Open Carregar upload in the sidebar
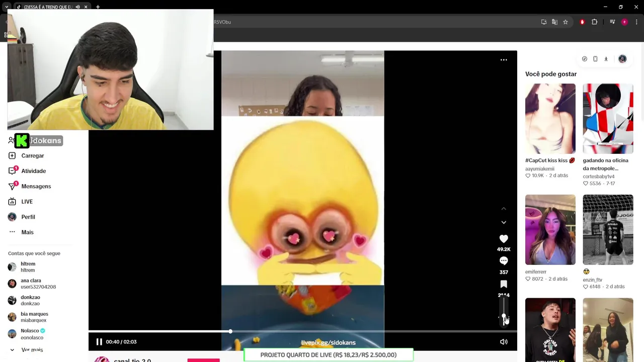This screenshot has height=362, width=644. 33,156
